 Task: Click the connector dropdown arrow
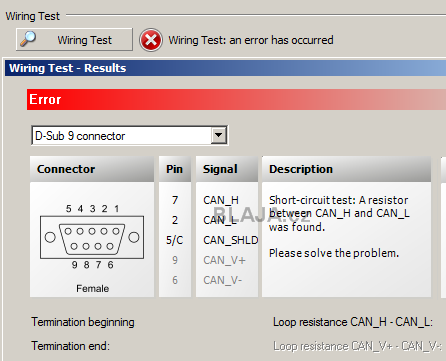[219, 135]
